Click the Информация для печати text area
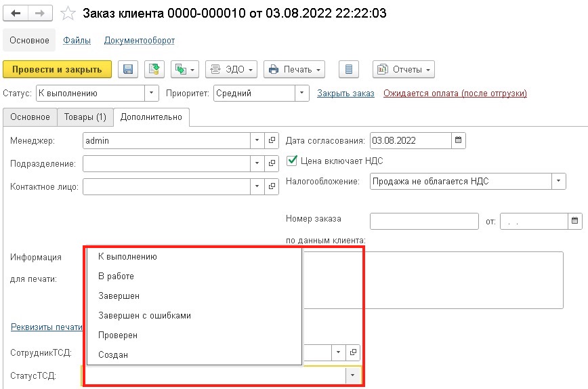The image size is (588, 389). pos(433,280)
